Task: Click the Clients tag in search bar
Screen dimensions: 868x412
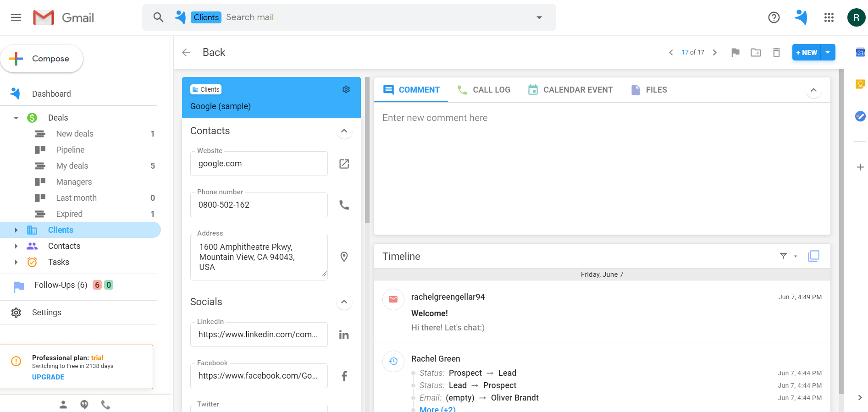Action: [206, 17]
